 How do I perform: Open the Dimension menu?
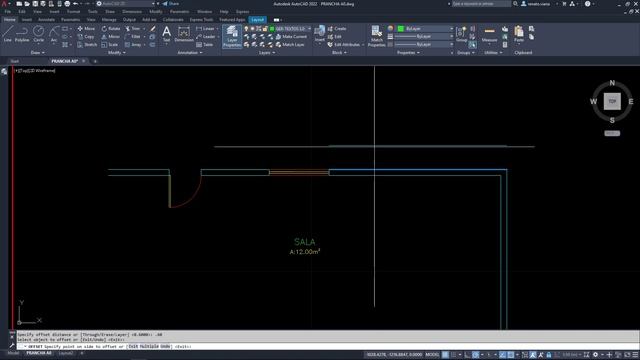point(132,12)
